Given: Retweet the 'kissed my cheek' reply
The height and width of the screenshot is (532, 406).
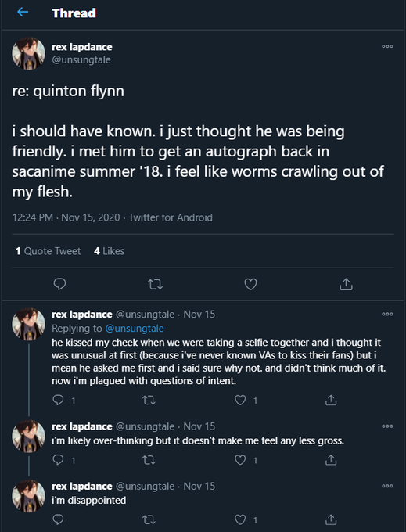Looking at the screenshot, I should (x=149, y=401).
